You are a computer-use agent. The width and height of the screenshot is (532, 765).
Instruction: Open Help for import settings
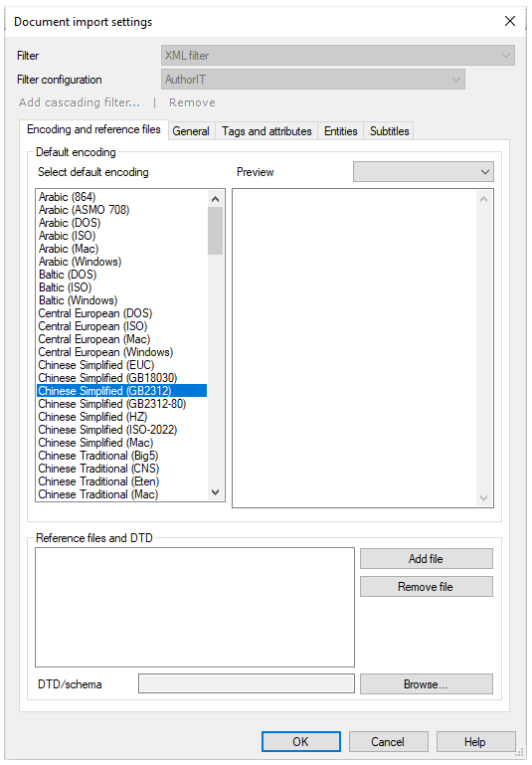(x=475, y=741)
